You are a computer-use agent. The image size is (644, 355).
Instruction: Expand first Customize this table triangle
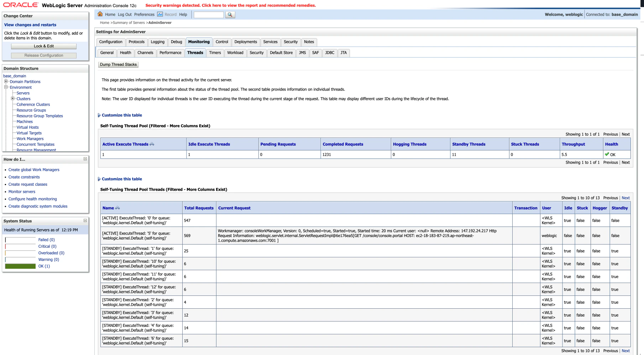click(99, 115)
